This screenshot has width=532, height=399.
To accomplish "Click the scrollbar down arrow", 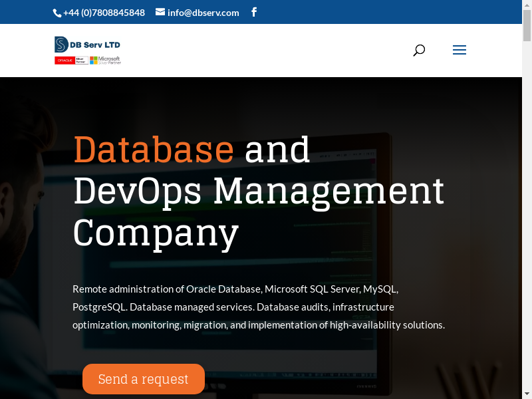I will tap(527, 394).
